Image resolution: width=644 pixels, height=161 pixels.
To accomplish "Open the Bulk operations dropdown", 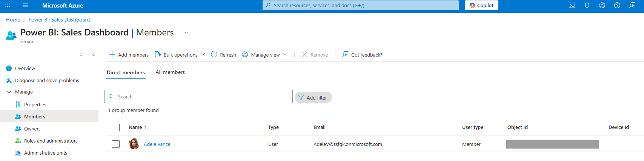I will (x=180, y=55).
